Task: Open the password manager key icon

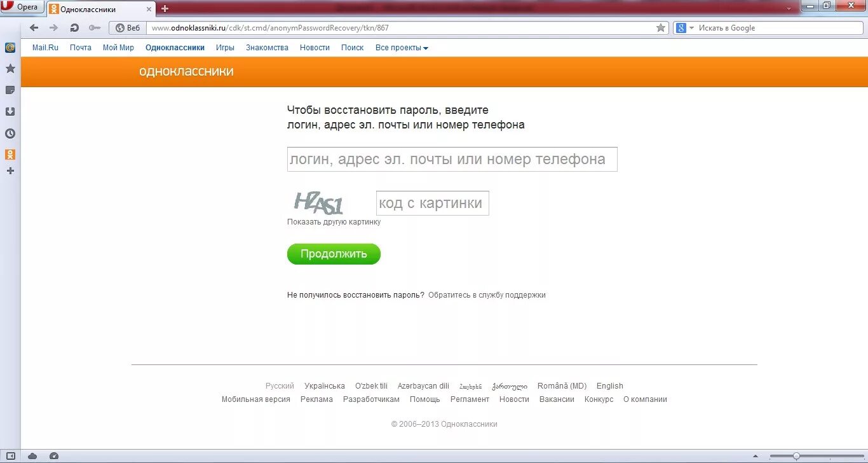Action: (x=95, y=28)
